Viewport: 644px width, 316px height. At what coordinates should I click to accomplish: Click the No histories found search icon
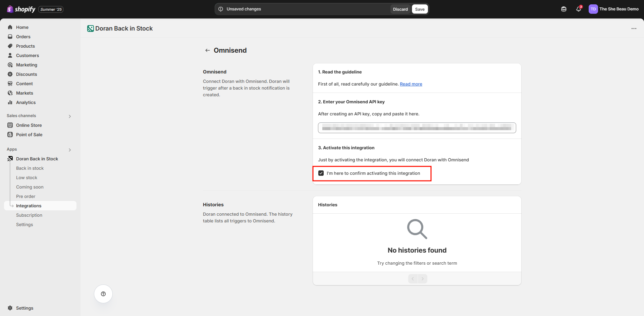417,229
